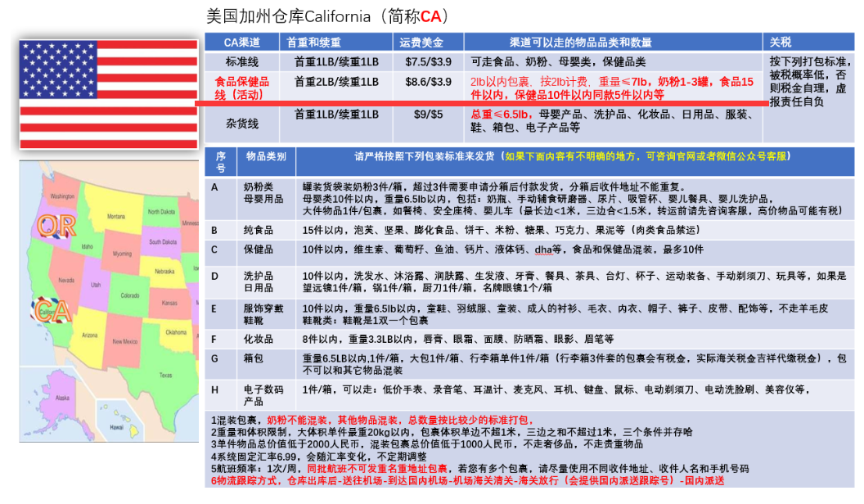Click 首重2LB/续重1LB weight cell

(336, 82)
